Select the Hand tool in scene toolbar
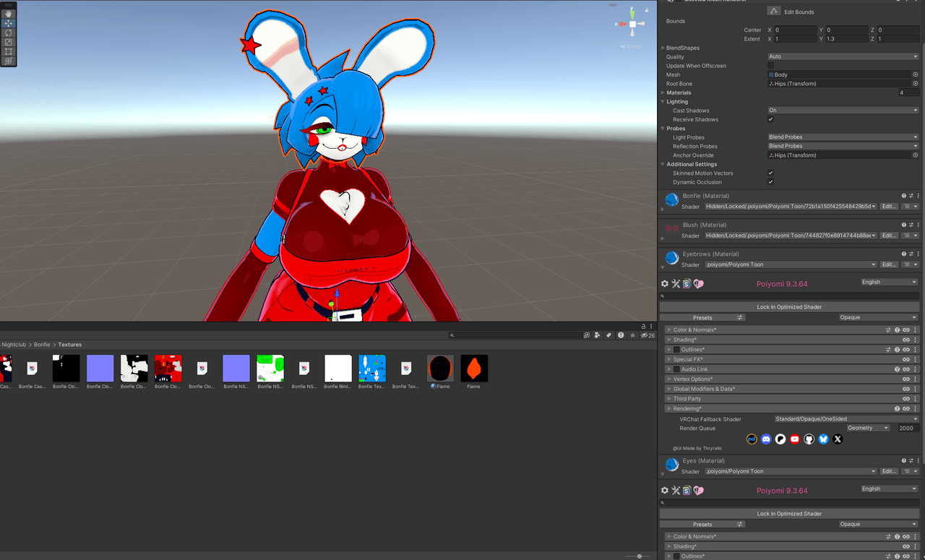 (9, 14)
